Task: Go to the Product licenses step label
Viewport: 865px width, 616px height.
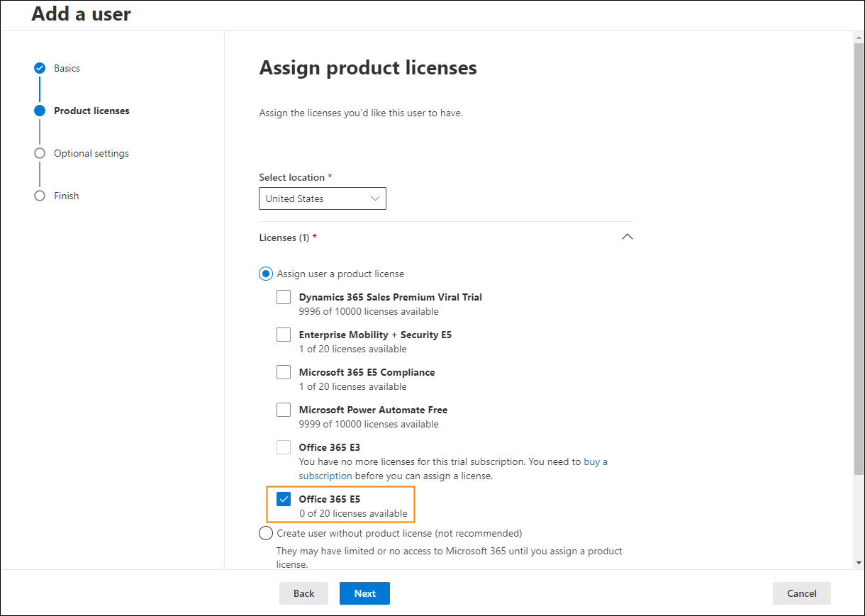Action: coord(91,111)
